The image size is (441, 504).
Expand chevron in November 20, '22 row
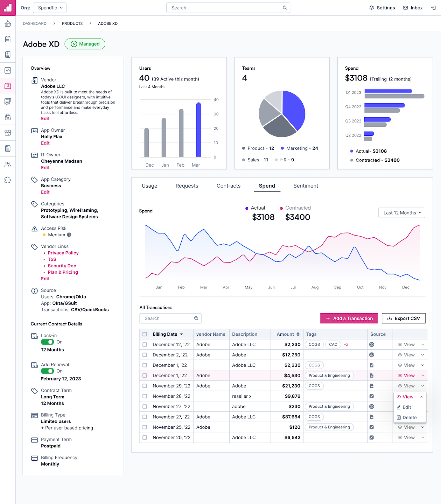[x=422, y=437]
